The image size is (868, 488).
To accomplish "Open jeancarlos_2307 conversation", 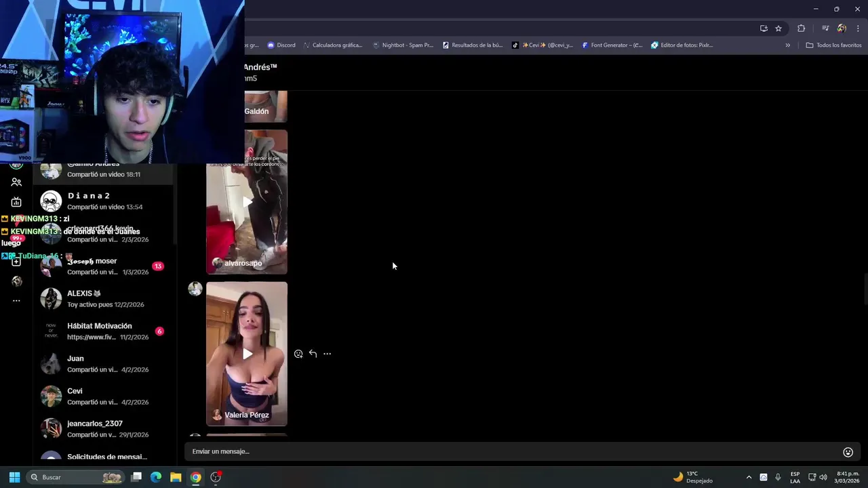I will 103,429.
